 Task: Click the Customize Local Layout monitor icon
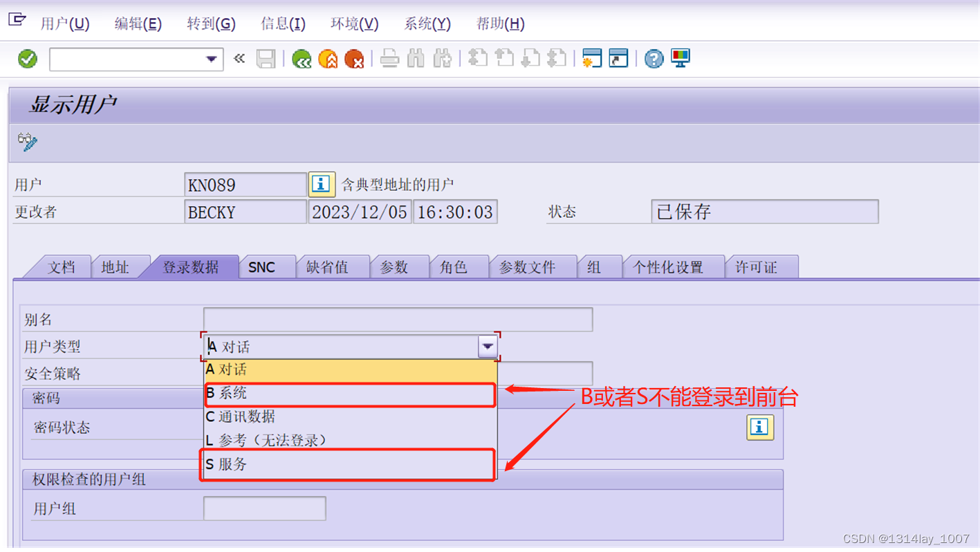(681, 59)
